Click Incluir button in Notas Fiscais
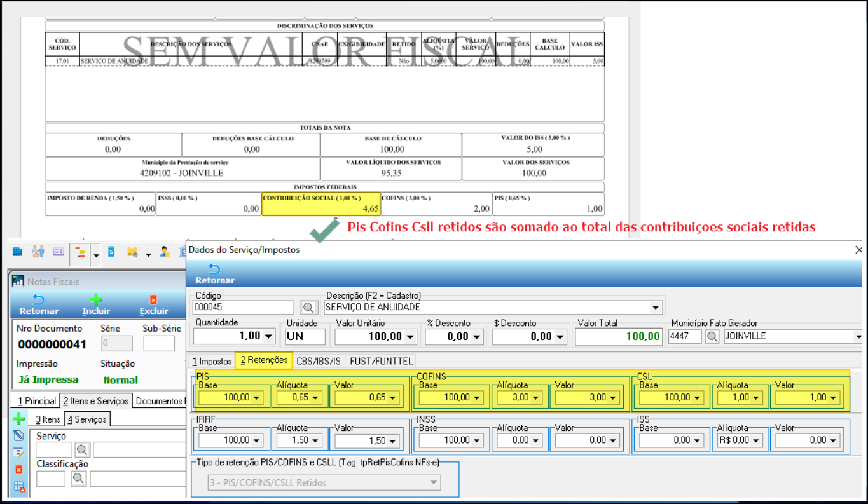The width and height of the screenshot is (868, 504). pyautogui.click(x=96, y=304)
